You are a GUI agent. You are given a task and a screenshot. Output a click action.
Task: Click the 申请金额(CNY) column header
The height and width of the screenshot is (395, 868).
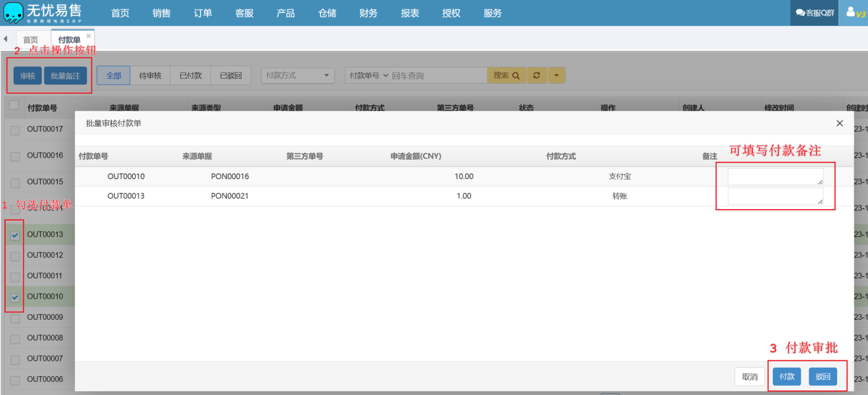[x=416, y=156]
